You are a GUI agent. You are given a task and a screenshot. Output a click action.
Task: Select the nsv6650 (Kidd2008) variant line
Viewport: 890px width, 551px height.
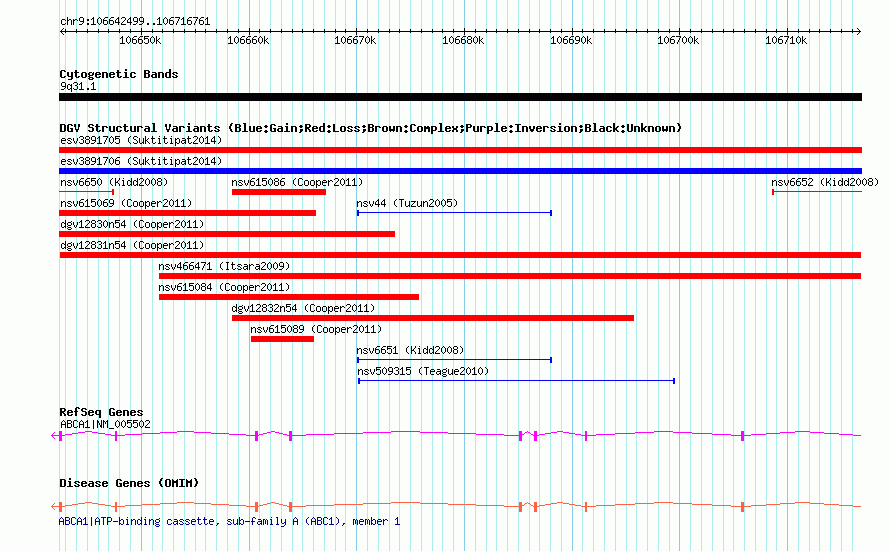click(x=86, y=192)
